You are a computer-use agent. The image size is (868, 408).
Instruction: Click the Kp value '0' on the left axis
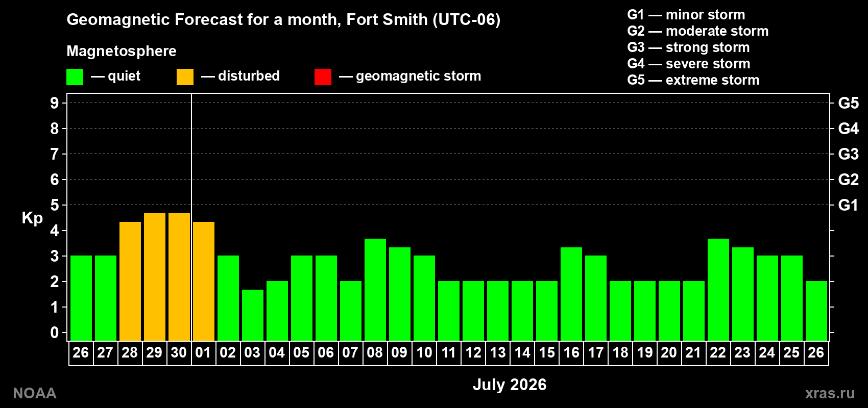(x=55, y=333)
